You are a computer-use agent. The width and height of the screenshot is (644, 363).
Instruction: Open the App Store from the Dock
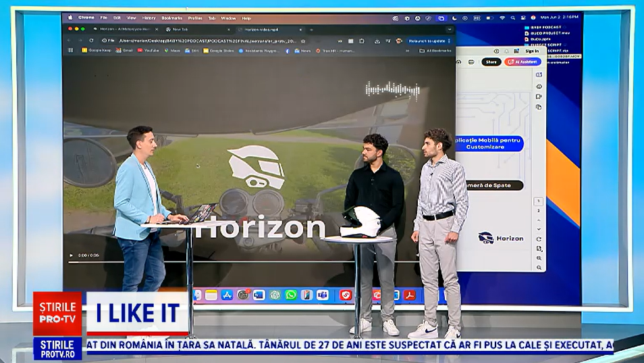pos(227,295)
